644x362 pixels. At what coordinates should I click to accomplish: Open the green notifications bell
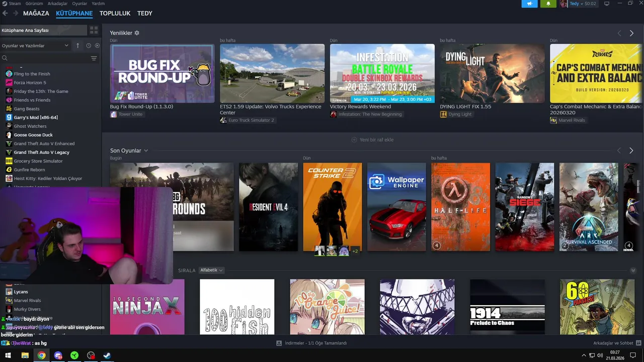(548, 4)
